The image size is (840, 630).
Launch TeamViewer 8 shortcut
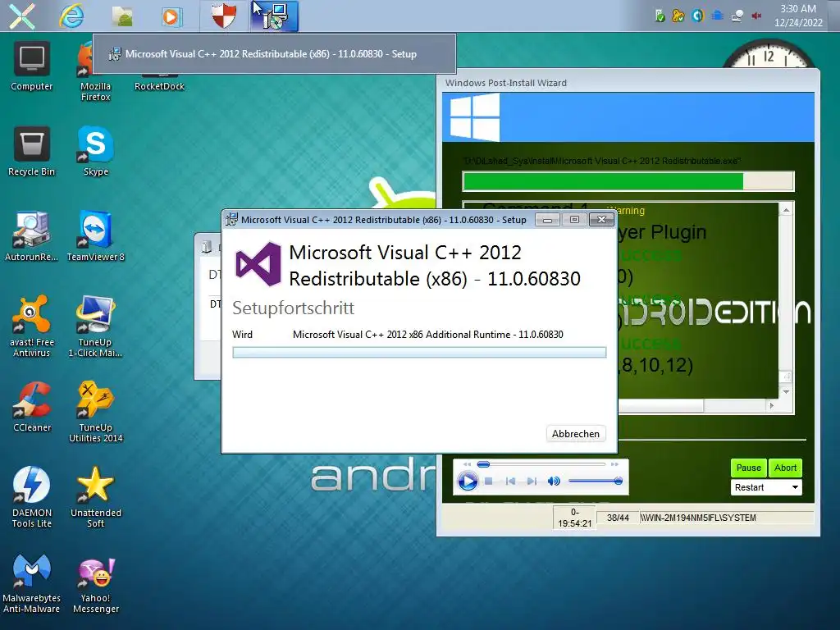[x=95, y=237]
